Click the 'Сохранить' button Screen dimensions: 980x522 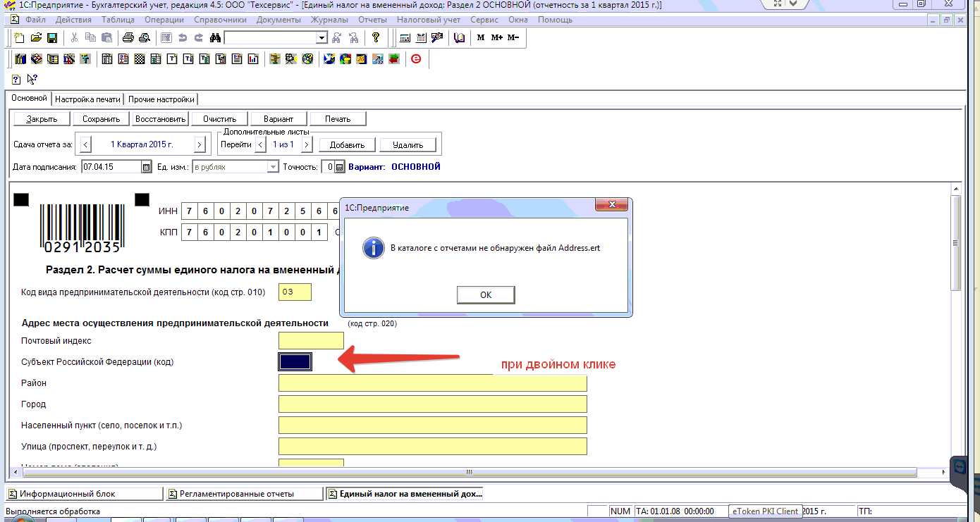tap(102, 119)
